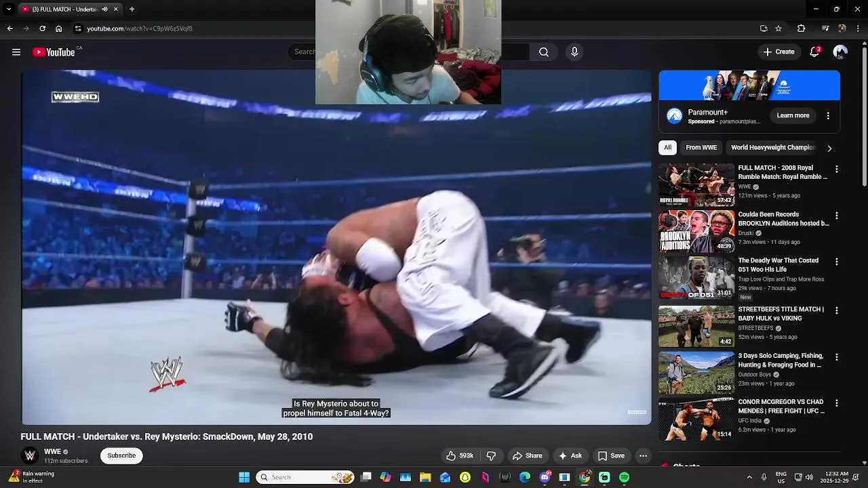Image resolution: width=868 pixels, height=488 pixels.
Task: Open The Deadly War video thumbnail
Action: pyautogui.click(x=696, y=277)
